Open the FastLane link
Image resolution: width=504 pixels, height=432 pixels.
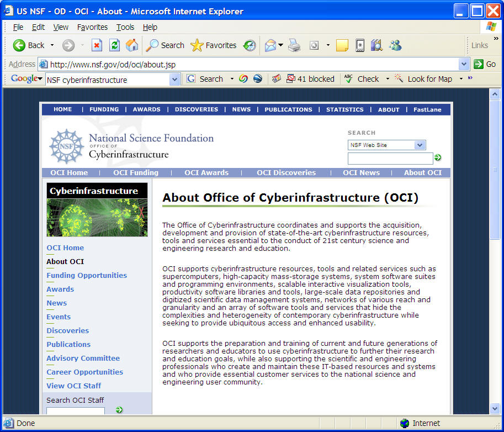point(427,109)
